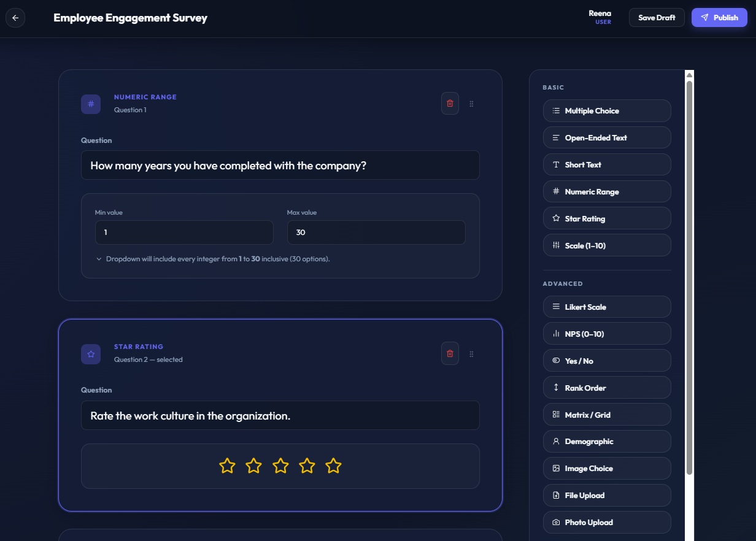Publish the survey
756x541 pixels.
(x=719, y=18)
